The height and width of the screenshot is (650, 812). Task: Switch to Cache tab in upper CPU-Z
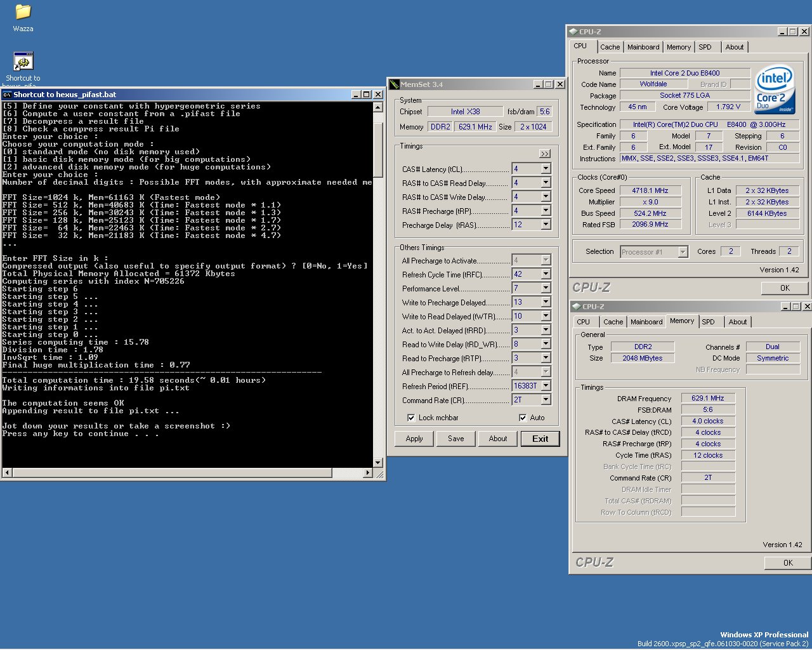[x=610, y=47]
